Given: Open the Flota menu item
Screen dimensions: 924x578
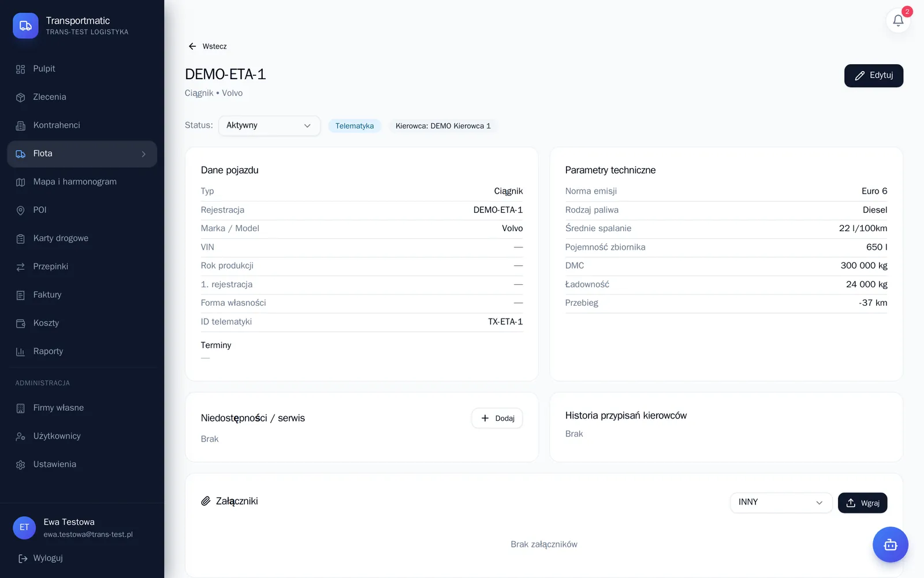Looking at the screenshot, I should pos(82,154).
